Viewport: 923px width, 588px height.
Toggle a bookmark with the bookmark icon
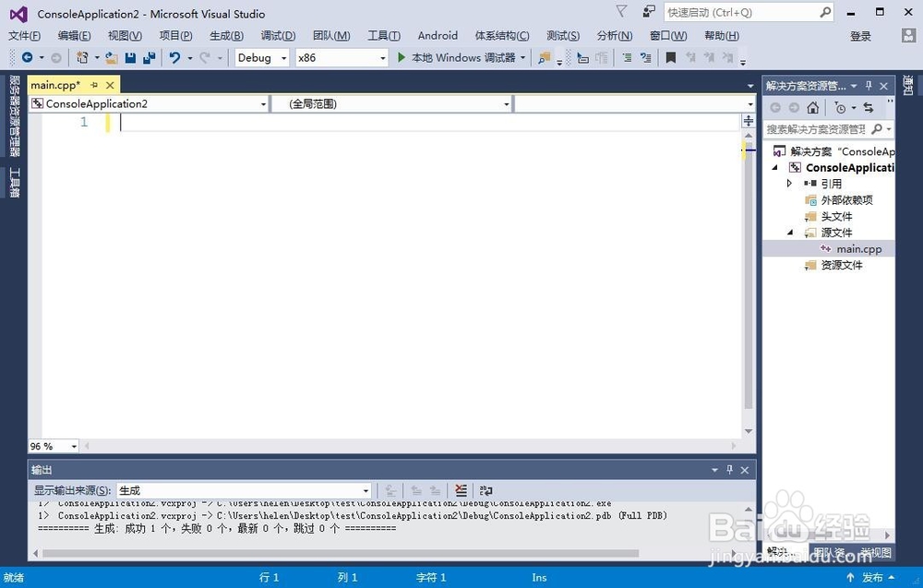pos(670,57)
